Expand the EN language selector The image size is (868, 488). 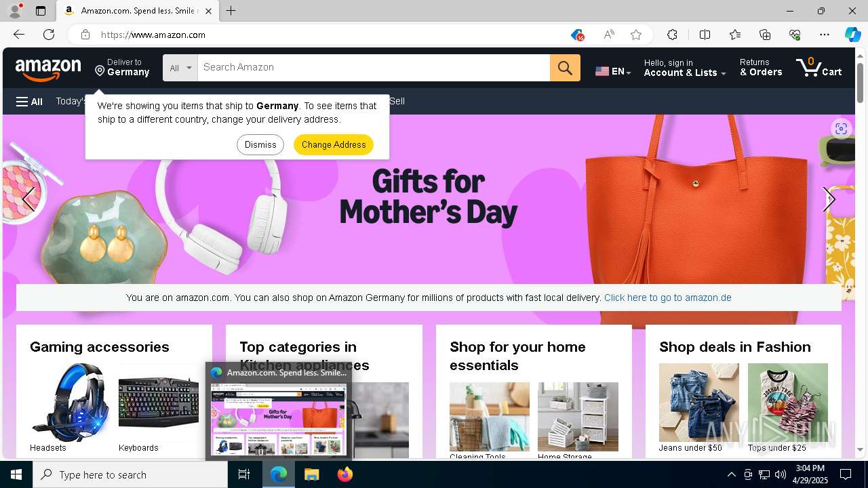(613, 71)
